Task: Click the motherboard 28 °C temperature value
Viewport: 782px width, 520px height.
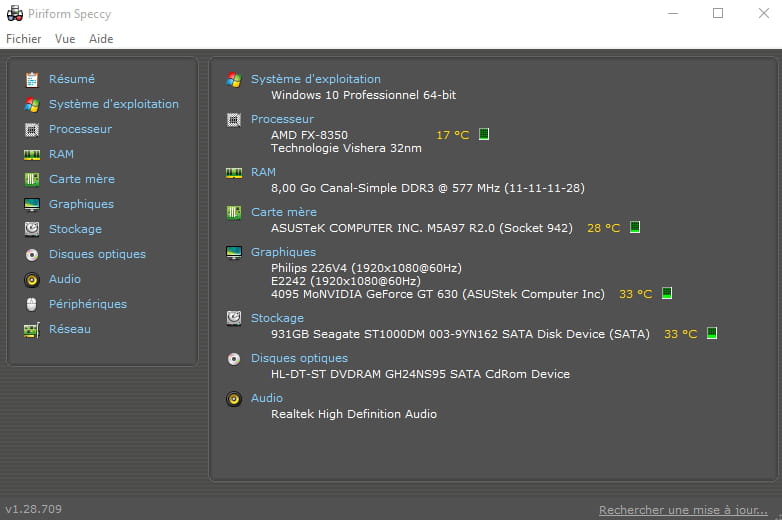Action: [x=603, y=228]
